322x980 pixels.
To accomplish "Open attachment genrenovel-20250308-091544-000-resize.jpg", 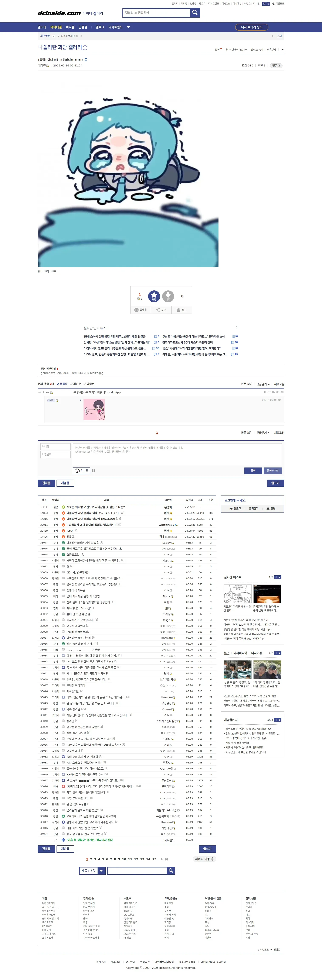I will click(72, 373).
